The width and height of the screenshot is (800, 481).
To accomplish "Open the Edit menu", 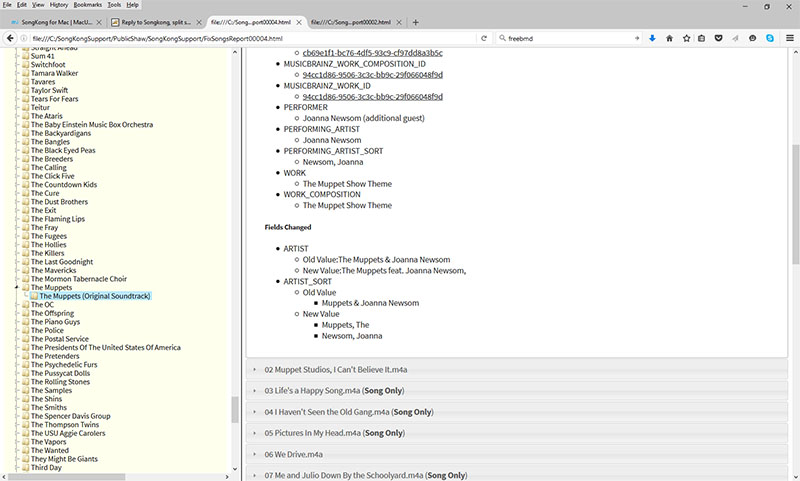I will [22, 5].
